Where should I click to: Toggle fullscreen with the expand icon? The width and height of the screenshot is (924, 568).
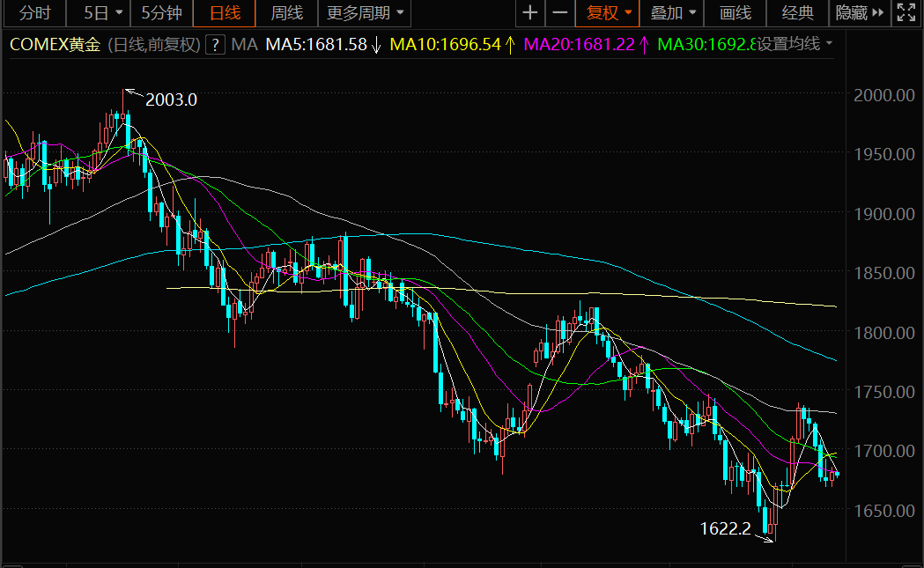click(x=906, y=13)
